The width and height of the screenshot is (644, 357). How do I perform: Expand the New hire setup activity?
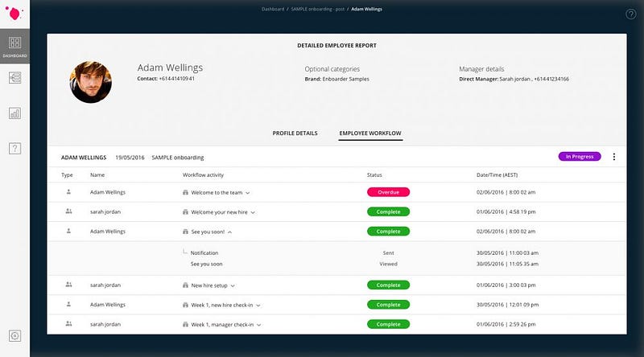tap(233, 285)
